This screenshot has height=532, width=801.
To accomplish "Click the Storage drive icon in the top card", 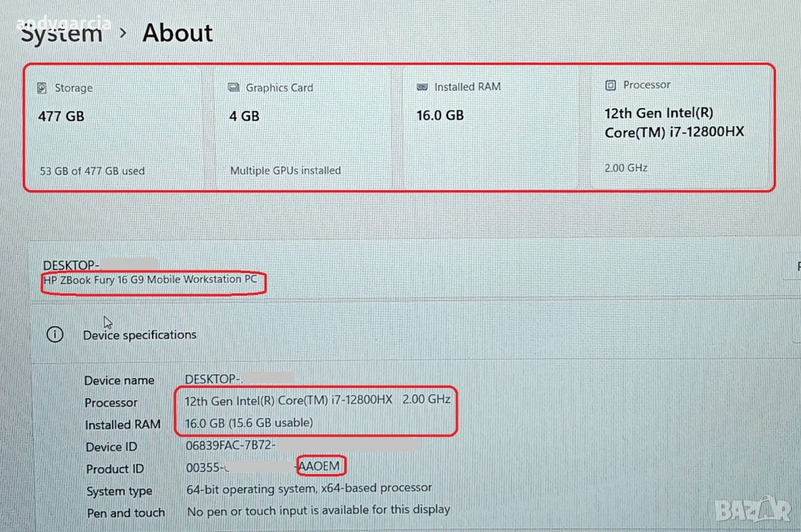I will [42, 88].
